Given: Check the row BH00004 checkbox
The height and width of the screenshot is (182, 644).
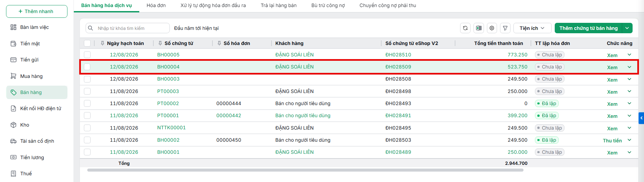Looking at the screenshot, I should click(x=87, y=67).
